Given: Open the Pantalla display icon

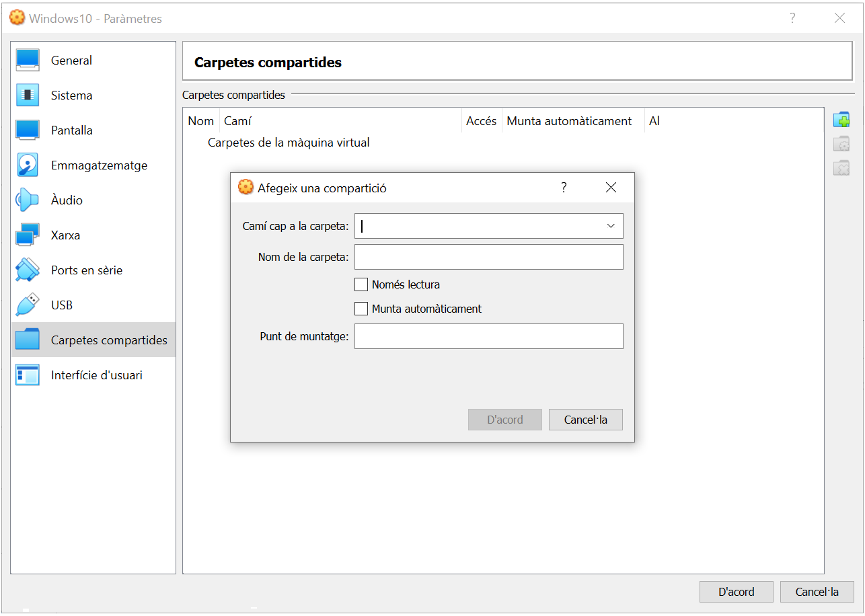Looking at the screenshot, I should [28, 130].
